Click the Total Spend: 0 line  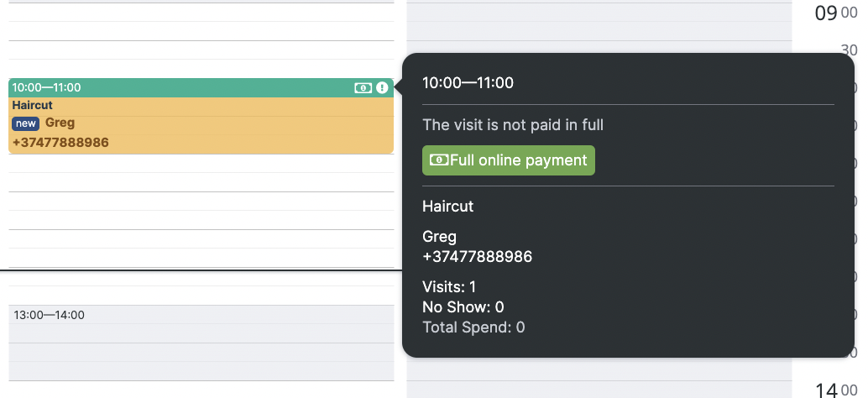473,327
